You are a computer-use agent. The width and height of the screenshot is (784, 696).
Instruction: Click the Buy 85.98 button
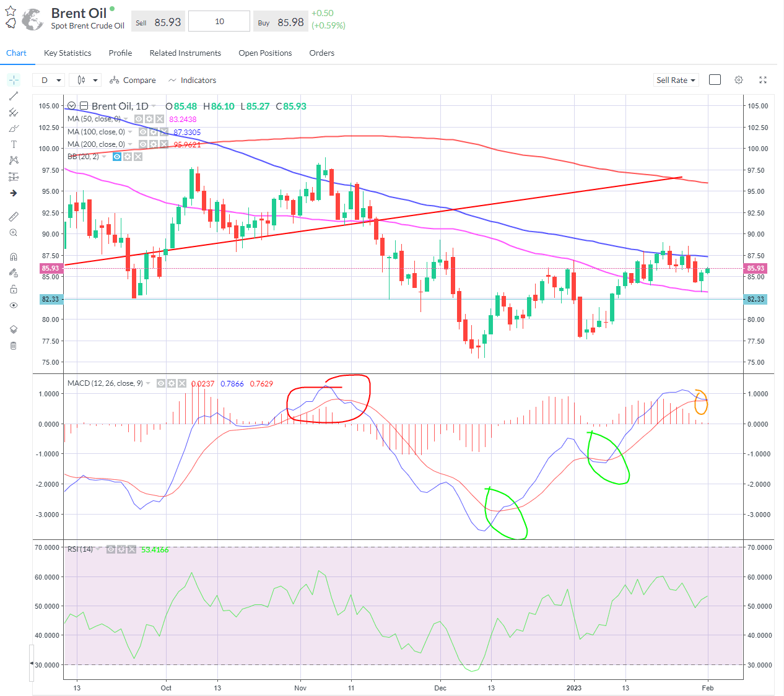[281, 22]
